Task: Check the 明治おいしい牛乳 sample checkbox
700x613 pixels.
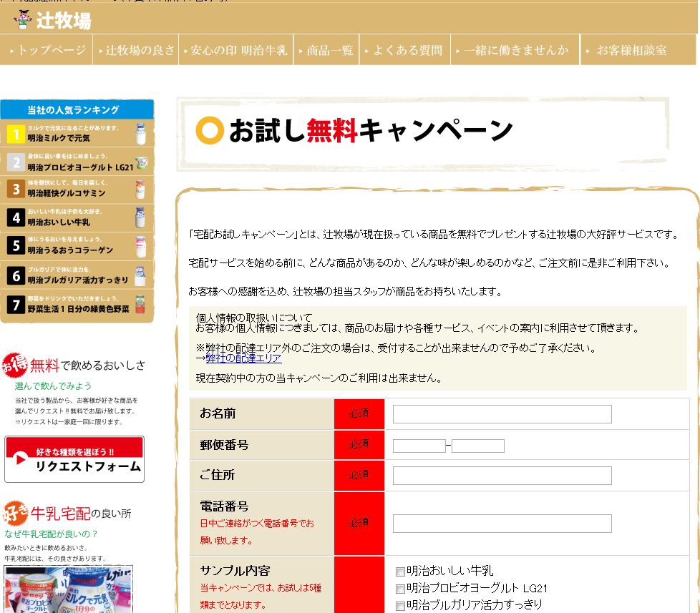Action: pyautogui.click(x=400, y=572)
